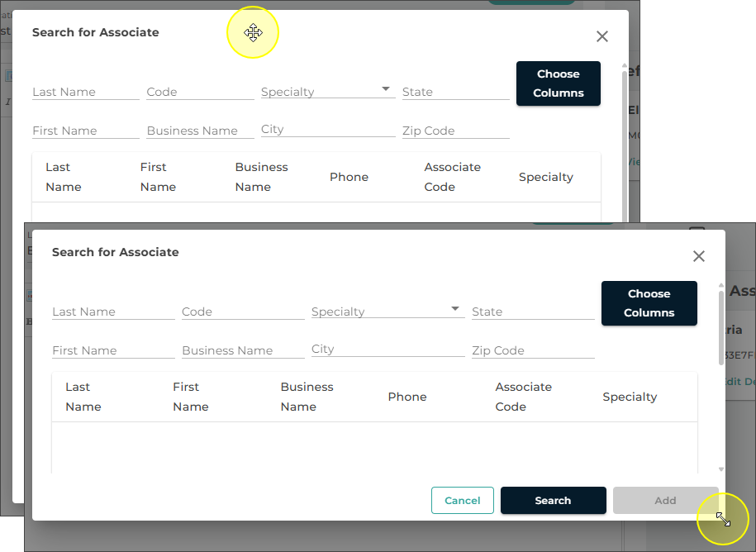The height and width of the screenshot is (552, 756).
Task: Click the upper dialog's vertical scrollbar thumb
Action: (x=625, y=145)
